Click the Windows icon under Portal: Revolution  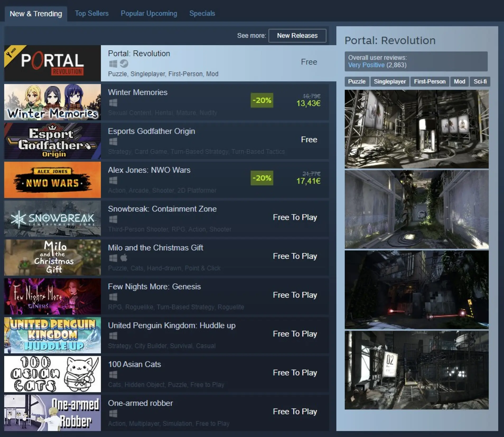(x=113, y=64)
